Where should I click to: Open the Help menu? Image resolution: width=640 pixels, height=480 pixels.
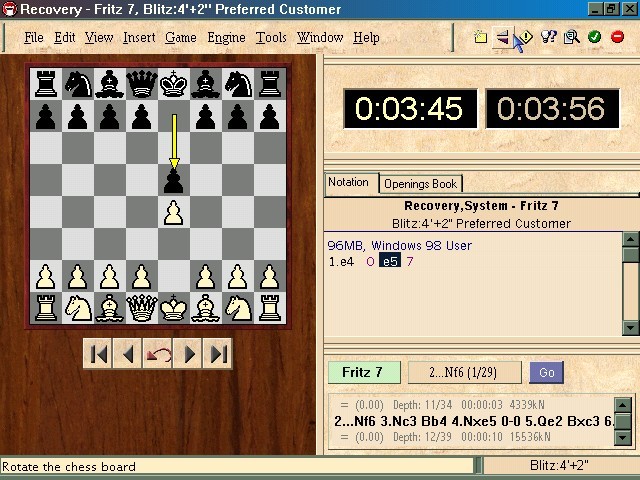click(x=366, y=38)
